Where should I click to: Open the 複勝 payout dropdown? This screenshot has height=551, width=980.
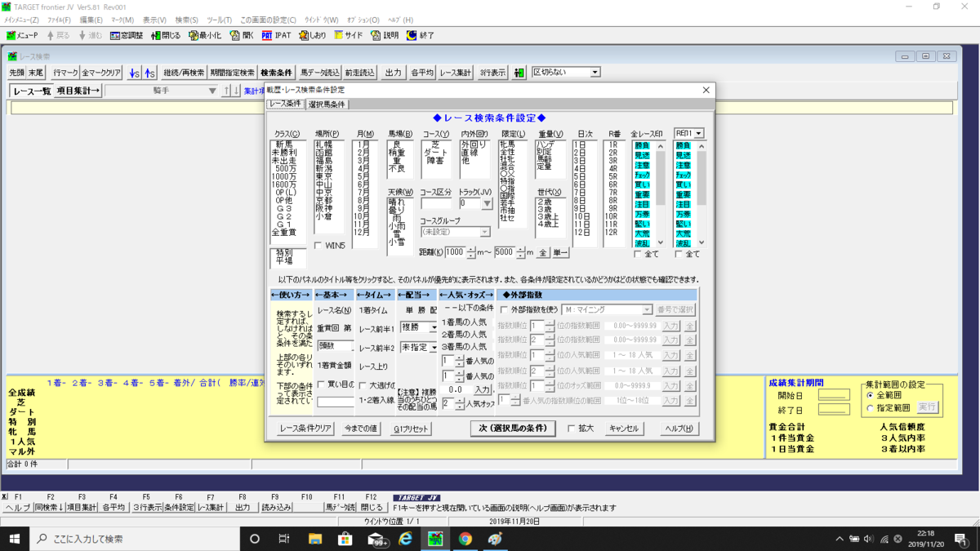pyautogui.click(x=434, y=327)
